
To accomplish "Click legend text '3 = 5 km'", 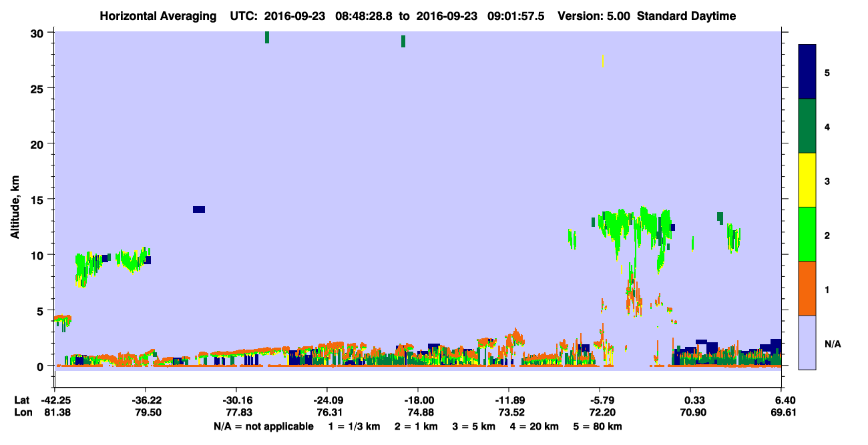I will tap(474, 426).
